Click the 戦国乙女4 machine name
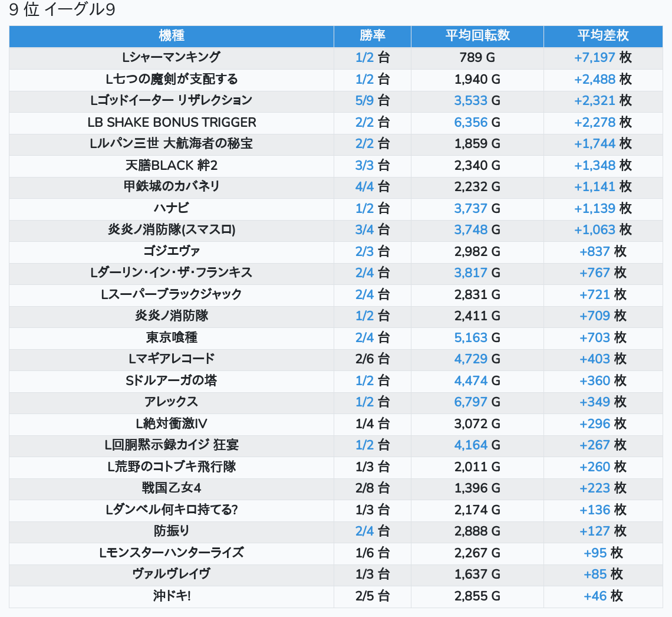Screen dimensions: 672x617 coord(172,488)
